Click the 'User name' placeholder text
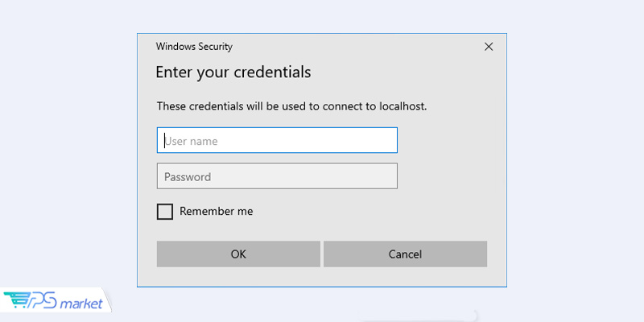This screenshot has width=644, height=322. click(192, 141)
